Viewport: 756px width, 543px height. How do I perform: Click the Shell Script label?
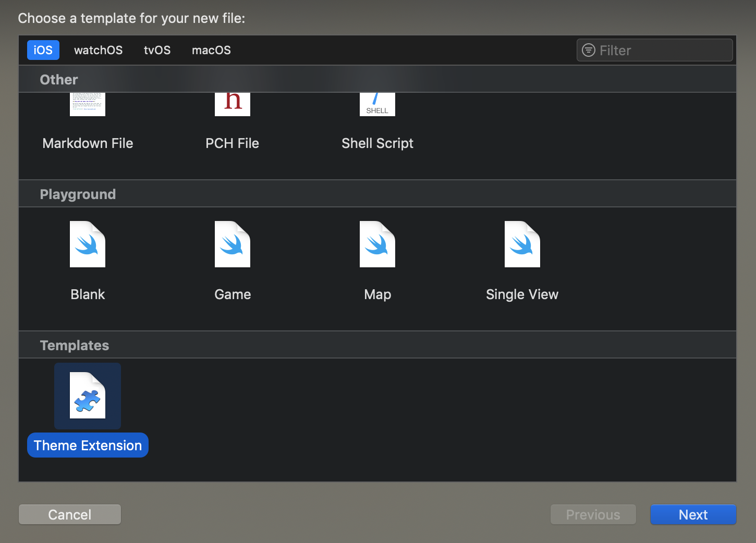[x=377, y=143]
